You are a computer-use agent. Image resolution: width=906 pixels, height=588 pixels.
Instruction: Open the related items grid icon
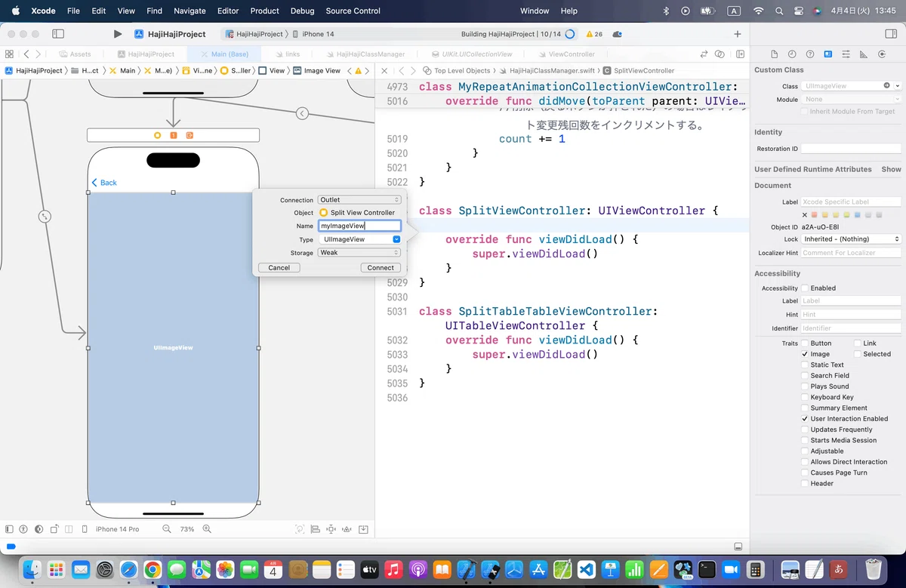tap(9, 54)
